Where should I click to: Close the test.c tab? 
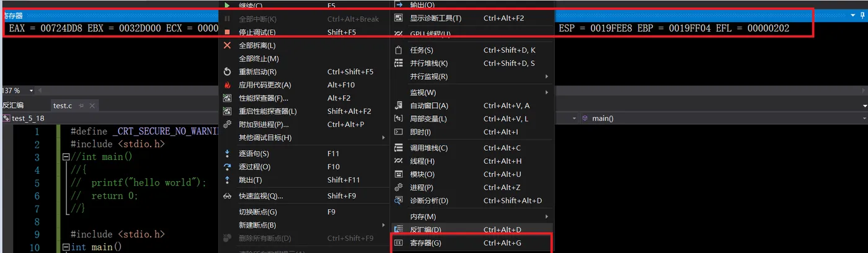tap(92, 106)
